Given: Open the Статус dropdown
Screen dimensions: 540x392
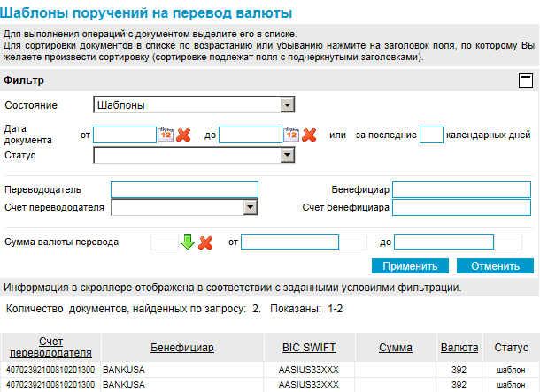Looking at the screenshot, I should point(194,155).
